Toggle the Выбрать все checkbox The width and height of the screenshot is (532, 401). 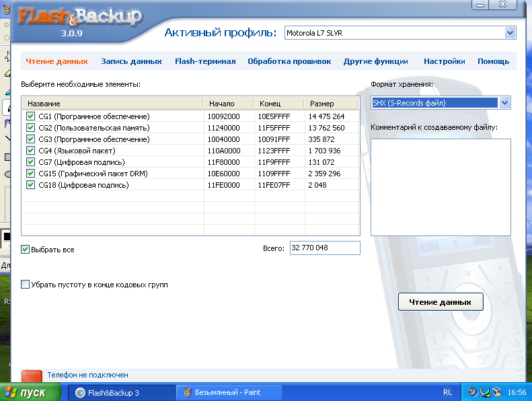pyautogui.click(x=25, y=250)
